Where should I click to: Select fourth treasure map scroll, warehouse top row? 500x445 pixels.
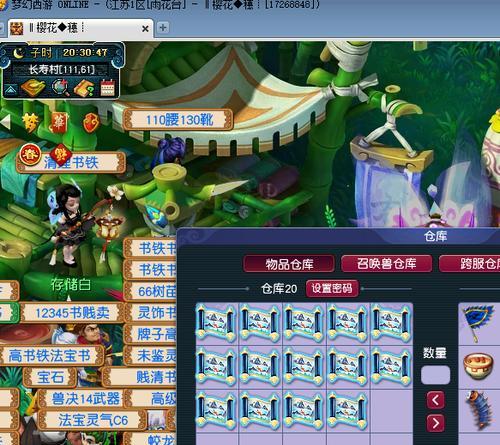[348, 324]
